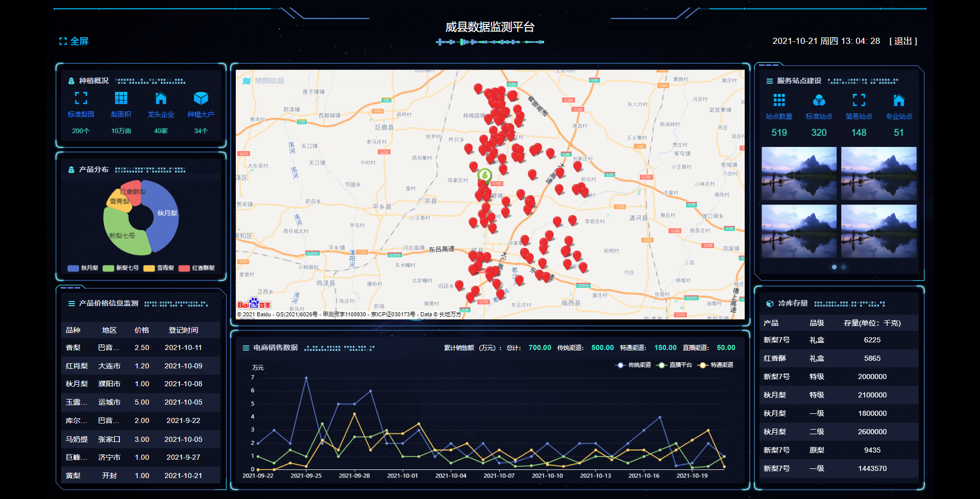Open the top-left station photo thumbnail
This screenshot has height=499, width=980.
[x=799, y=173]
